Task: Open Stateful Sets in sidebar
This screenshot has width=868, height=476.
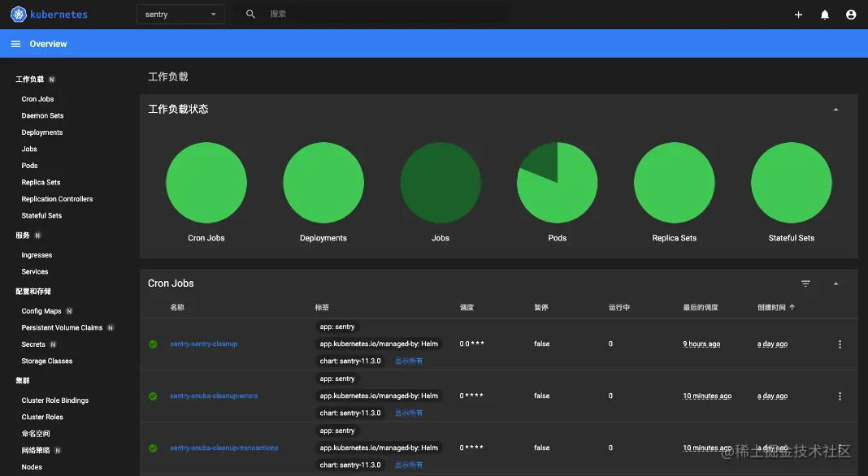Action: pos(41,215)
